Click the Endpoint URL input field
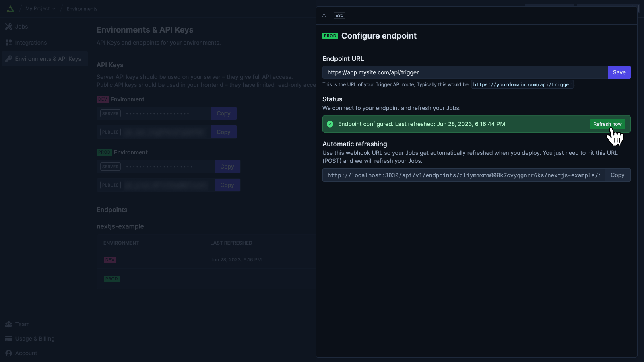Screen dimensions: 644x362 tap(465, 72)
